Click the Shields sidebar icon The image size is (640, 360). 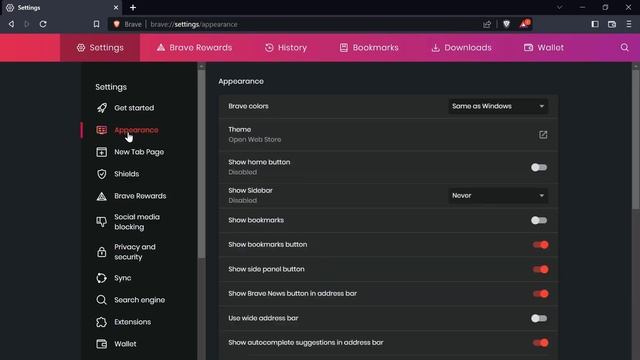tap(102, 174)
